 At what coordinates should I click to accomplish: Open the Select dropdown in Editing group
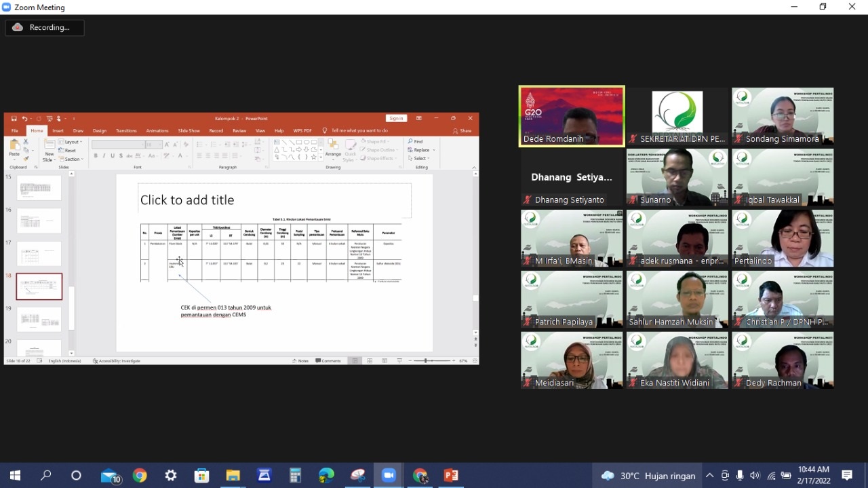pos(420,159)
